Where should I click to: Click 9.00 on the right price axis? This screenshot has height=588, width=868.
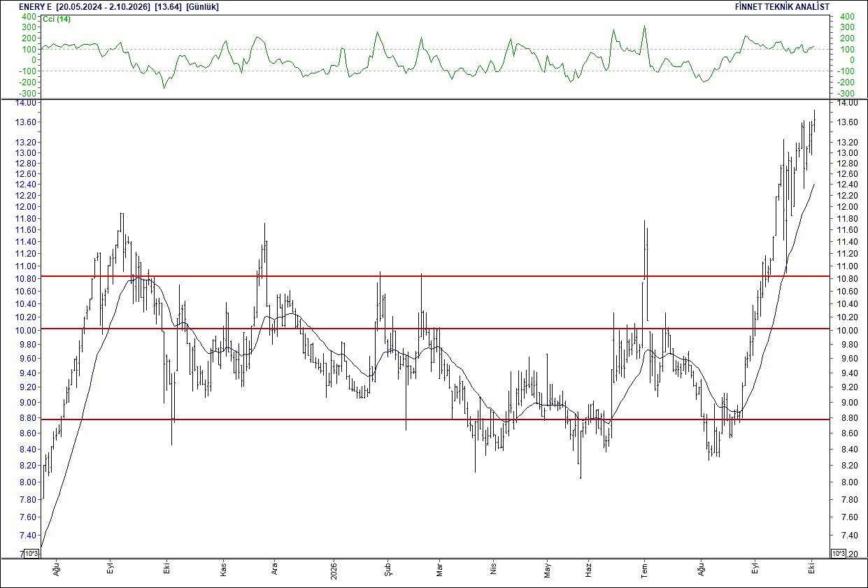pos(848,403)
